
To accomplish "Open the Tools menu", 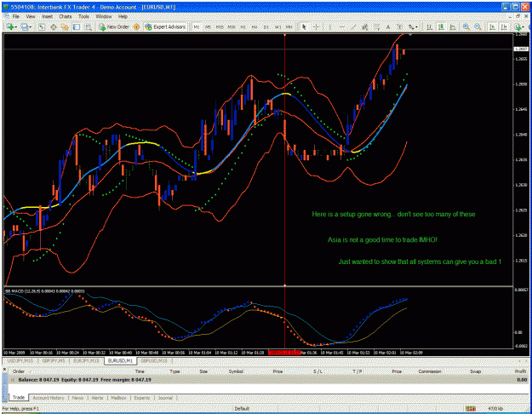I will 83,16.
